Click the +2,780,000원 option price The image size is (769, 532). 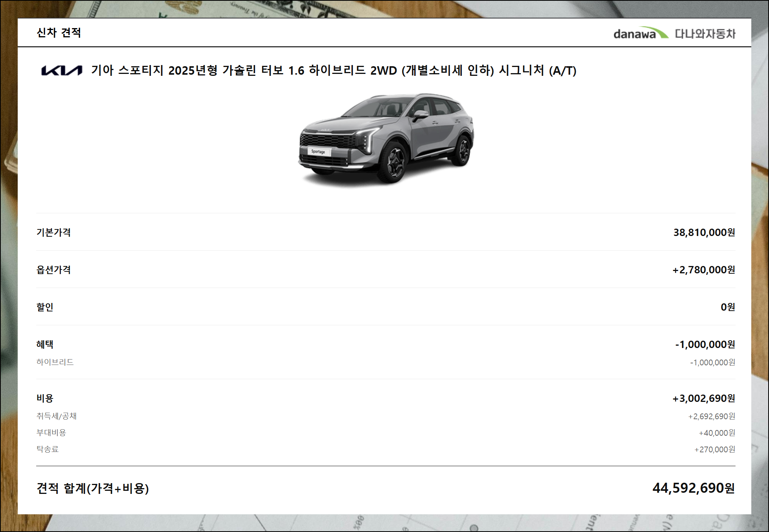click(x=703, y=269)
